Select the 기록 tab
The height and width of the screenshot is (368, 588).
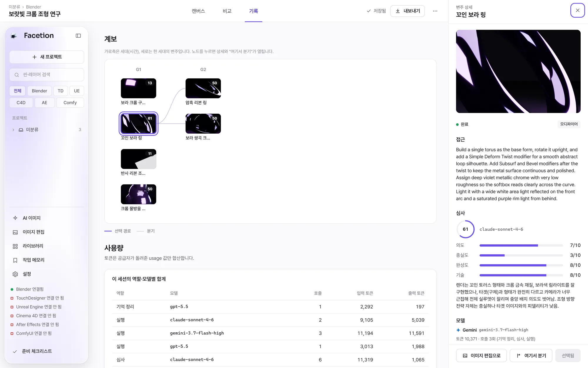point(253,11)
